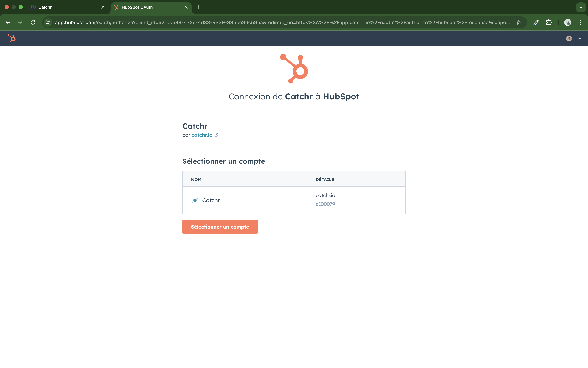Click the 'Connexion de Catchr à HubSpot' heading
The width and height of the screenshot is (588, 368).
(x=294, y=97)
